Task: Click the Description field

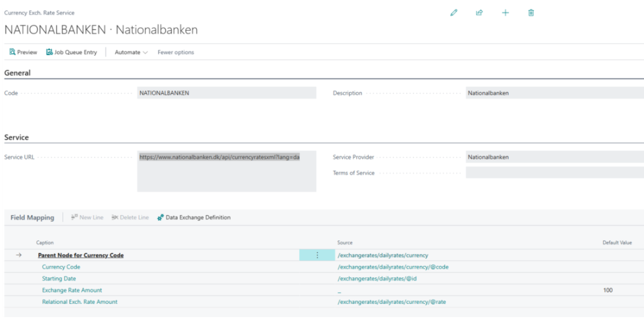Action: 554,93
